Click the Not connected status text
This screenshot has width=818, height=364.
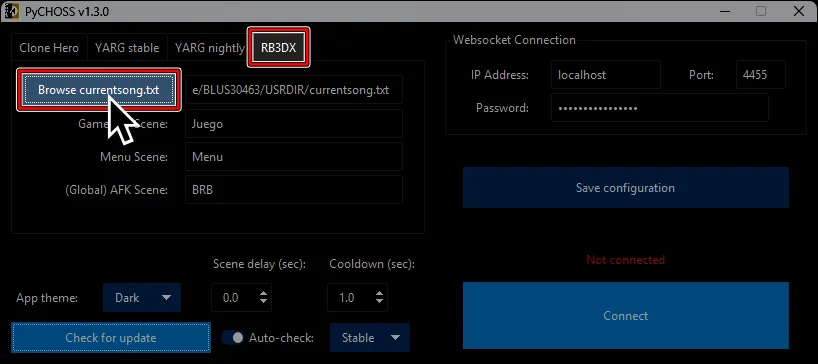tap(625, 260)
